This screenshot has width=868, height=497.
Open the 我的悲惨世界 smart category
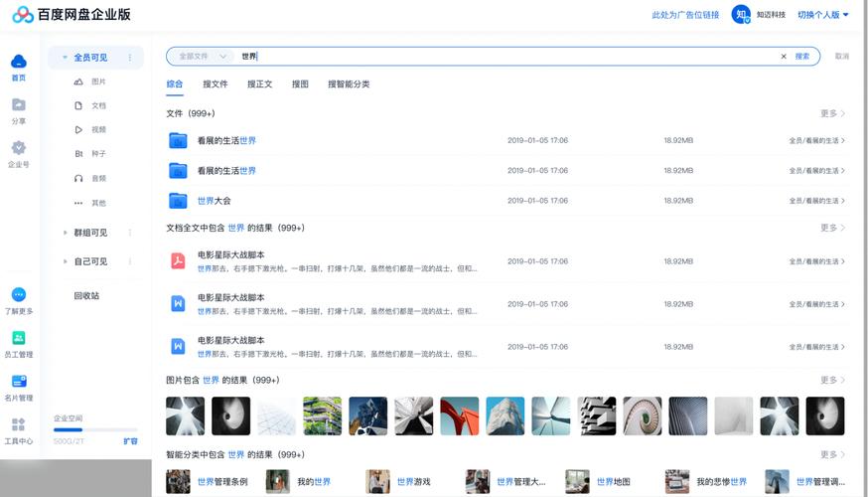tap(706, 481)
